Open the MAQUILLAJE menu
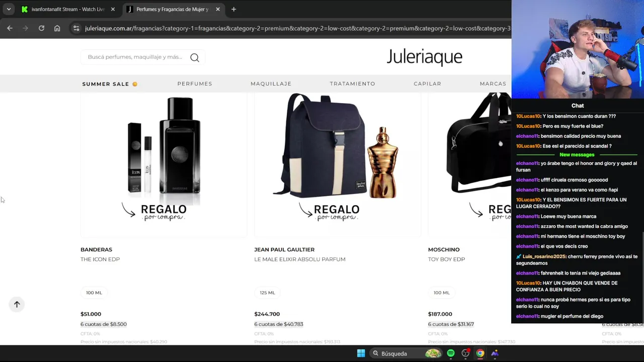 pyautogui.click(x=271, y=83)
